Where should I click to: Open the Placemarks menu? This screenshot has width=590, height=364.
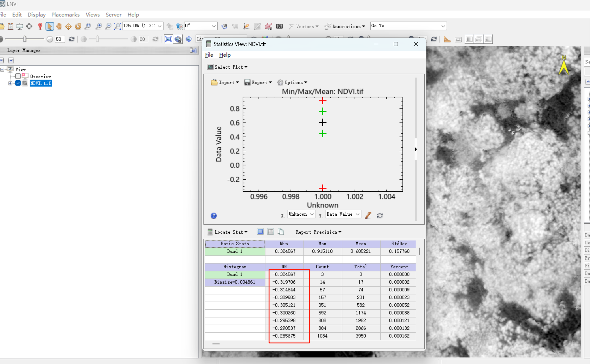click(x=65, y=15)
